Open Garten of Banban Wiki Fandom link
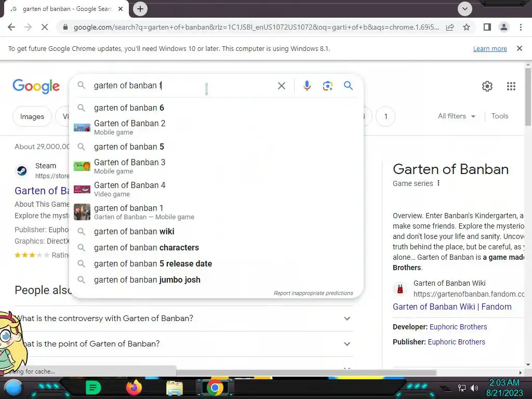This screenshot has height=399, width=532. pos(452,307)
